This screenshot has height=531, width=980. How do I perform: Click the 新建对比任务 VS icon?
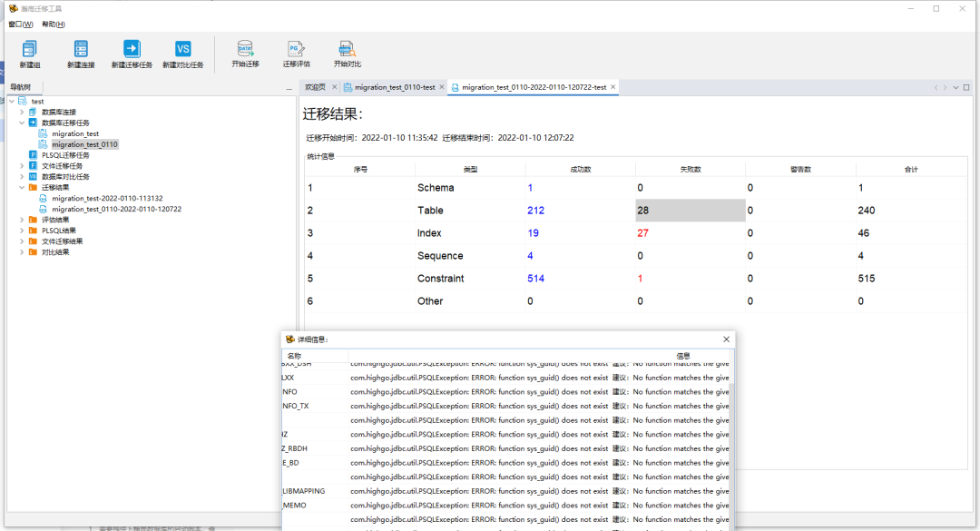(182, 50)
